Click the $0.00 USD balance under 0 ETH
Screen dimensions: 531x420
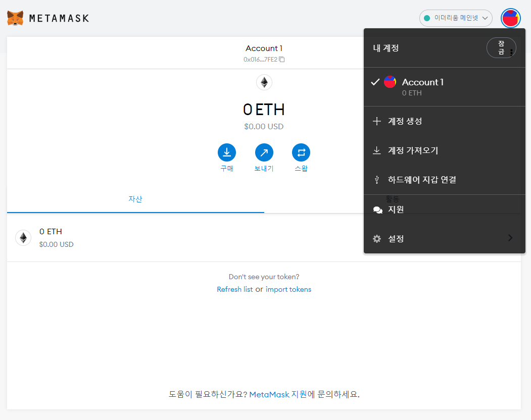tap(264, 127)
